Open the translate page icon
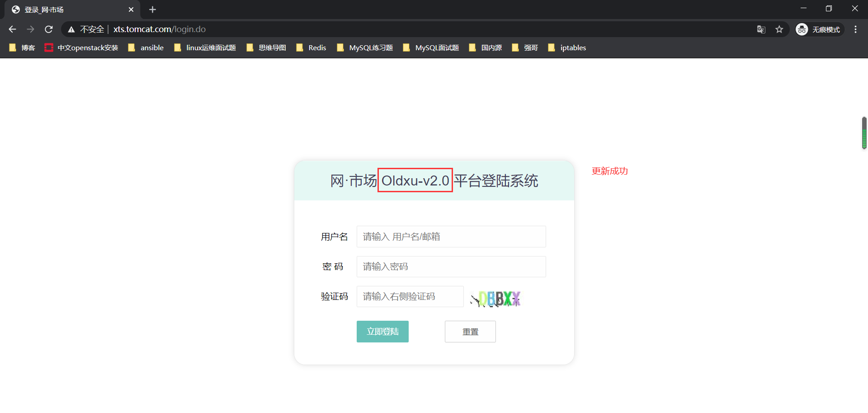The width and height of the screenshot is (868, 413). point(761,29)
